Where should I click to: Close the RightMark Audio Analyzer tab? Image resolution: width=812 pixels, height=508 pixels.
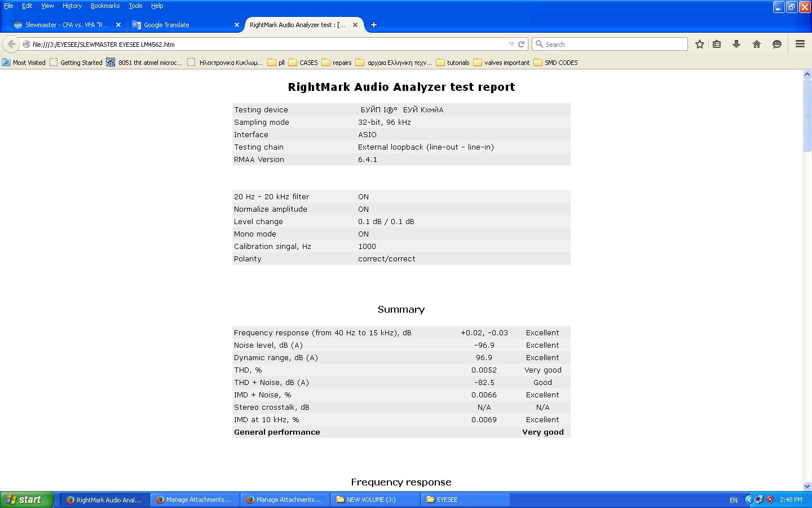click(x=355, y=25)
